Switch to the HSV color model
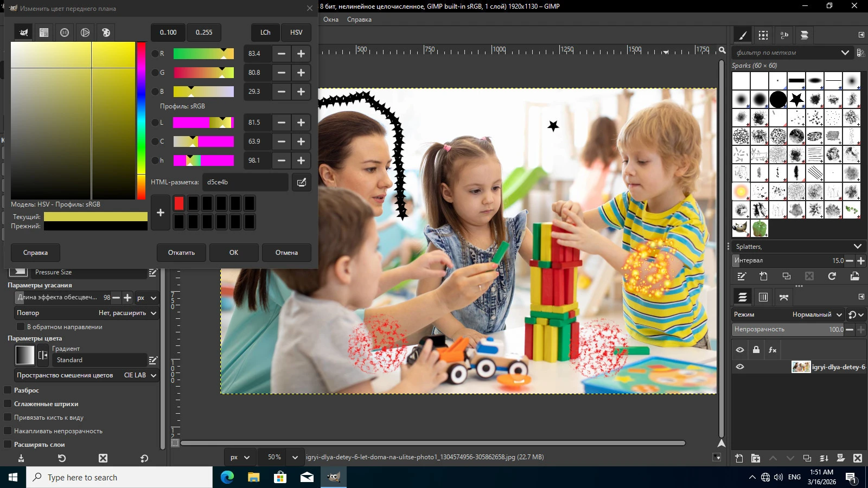868x488 pixels. [x=296, y=33]
